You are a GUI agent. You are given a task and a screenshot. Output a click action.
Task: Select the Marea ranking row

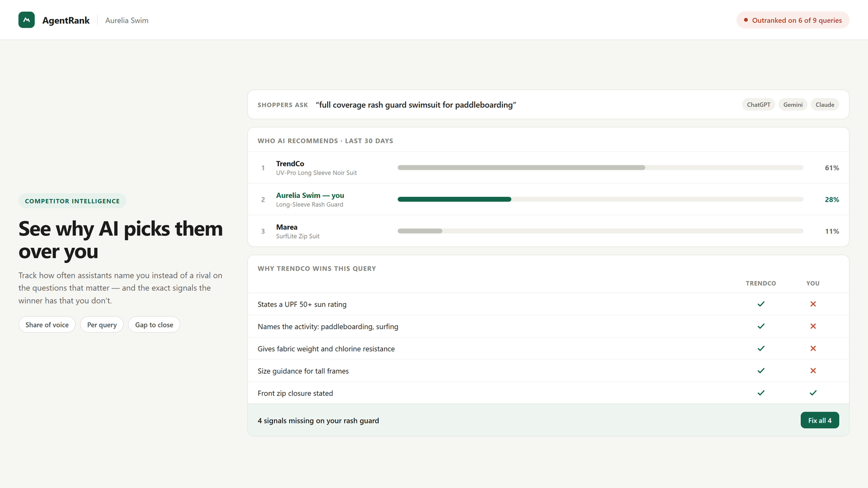tap(548, 231)
